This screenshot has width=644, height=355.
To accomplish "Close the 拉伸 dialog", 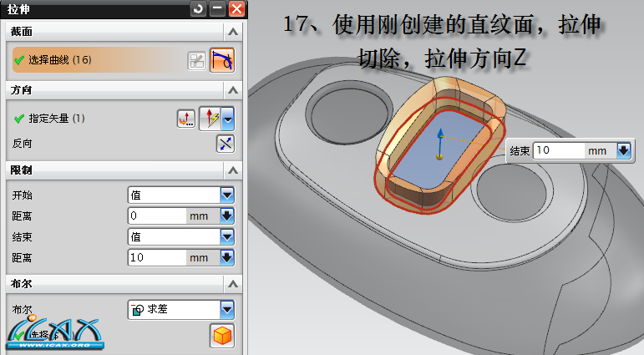I will [237, 8].
